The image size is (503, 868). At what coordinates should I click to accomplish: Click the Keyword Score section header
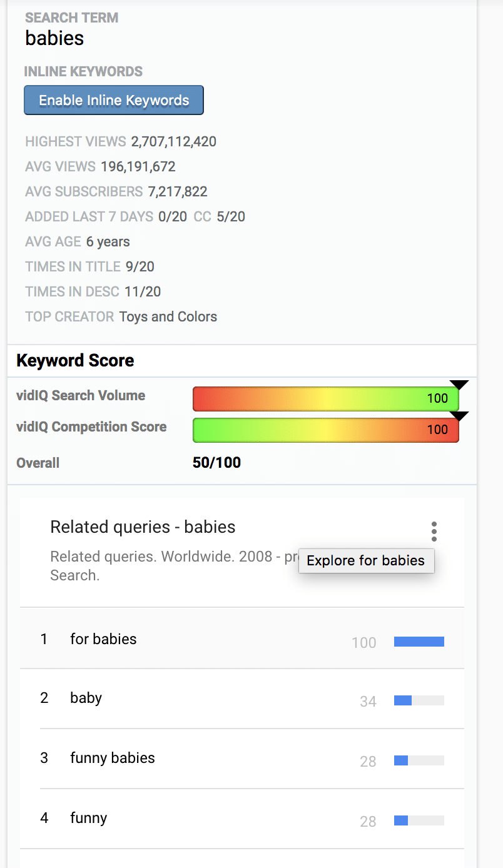click(x=75, y=360)
